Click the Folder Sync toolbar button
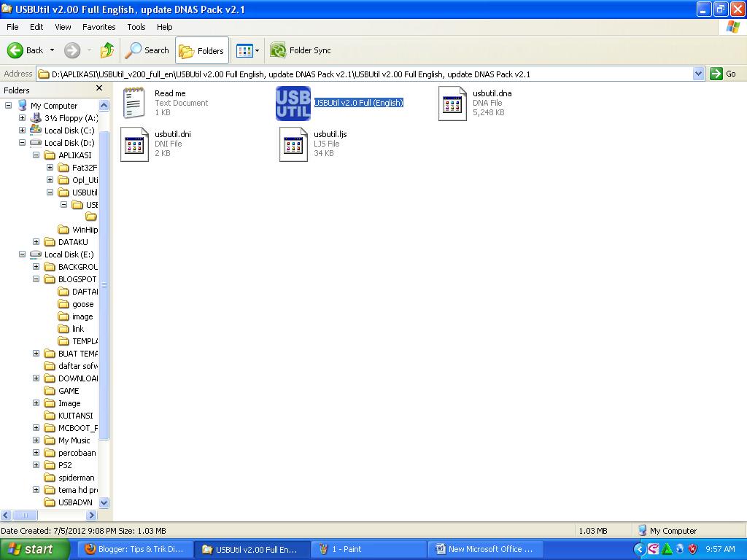This screenshot has height=560, width=747. tap(300, 50)
